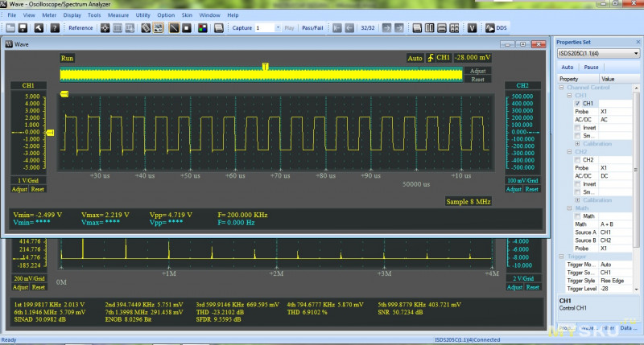
Task: Open the ISDS205C device dropdown
Action: 636,53
